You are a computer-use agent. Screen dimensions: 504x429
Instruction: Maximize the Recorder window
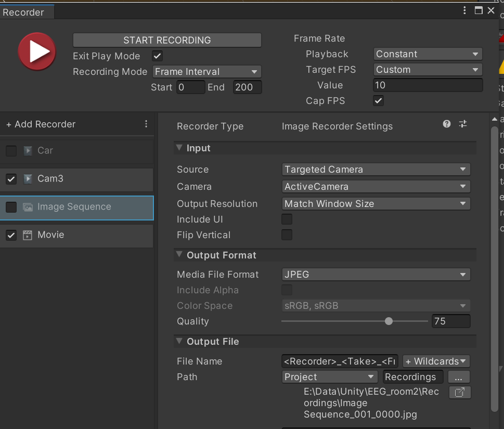tap(479, 10)
